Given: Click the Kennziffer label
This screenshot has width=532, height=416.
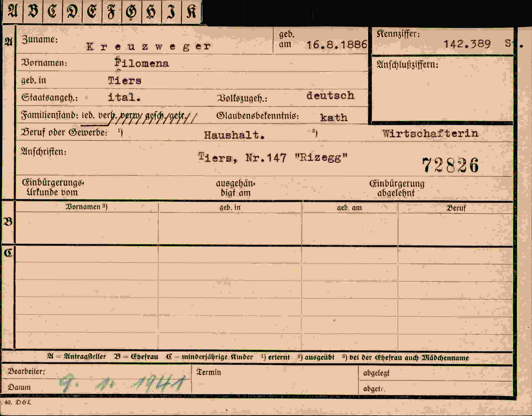Looking at the screenshot, I should 398,34.
